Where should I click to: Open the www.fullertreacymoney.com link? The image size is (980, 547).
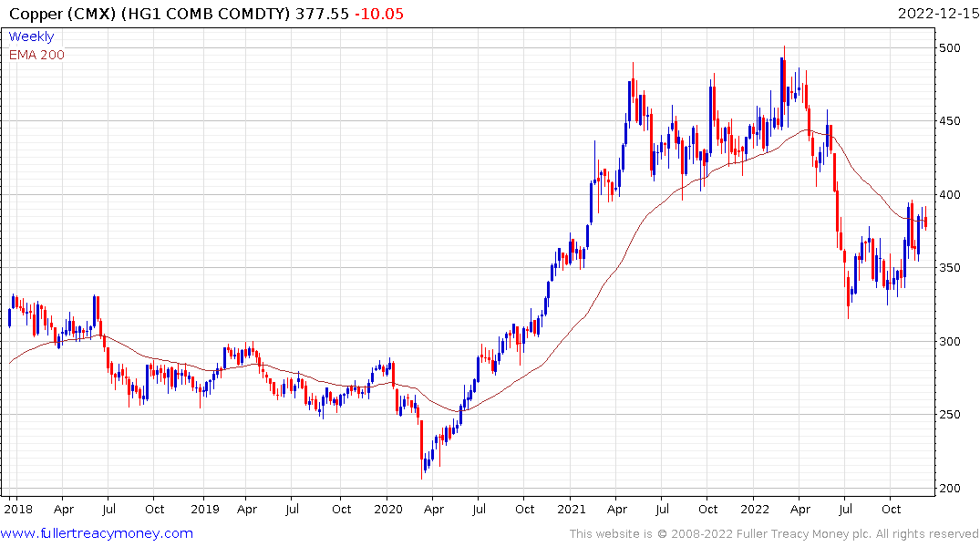[x=97, y=533]
